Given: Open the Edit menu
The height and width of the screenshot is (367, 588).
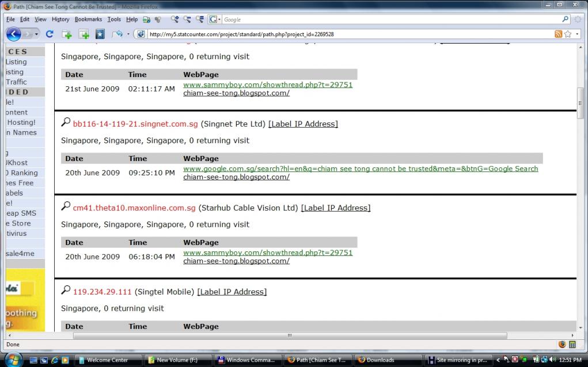Looking at the screenshot, I should (x=25, y=20).
